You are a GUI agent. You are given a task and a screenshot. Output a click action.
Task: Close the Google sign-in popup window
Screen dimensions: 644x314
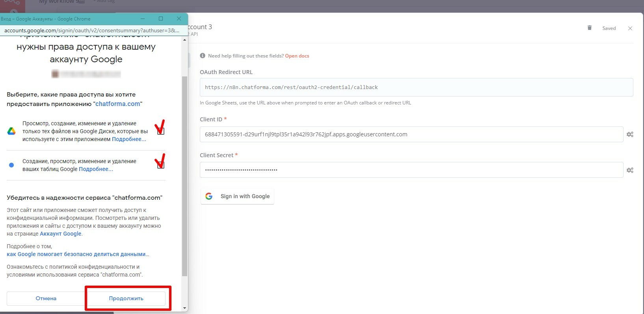coord(179,19)
